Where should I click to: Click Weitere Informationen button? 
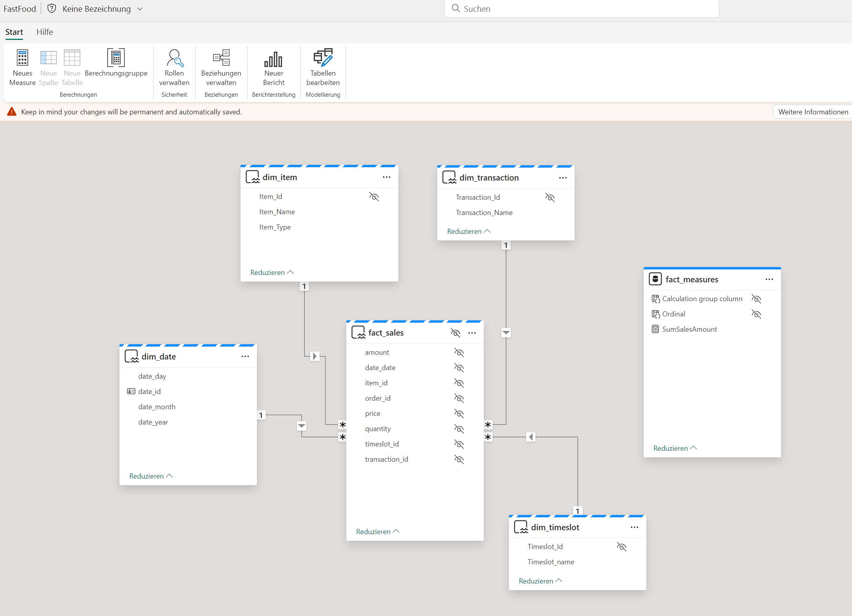[x=813, y=112]
